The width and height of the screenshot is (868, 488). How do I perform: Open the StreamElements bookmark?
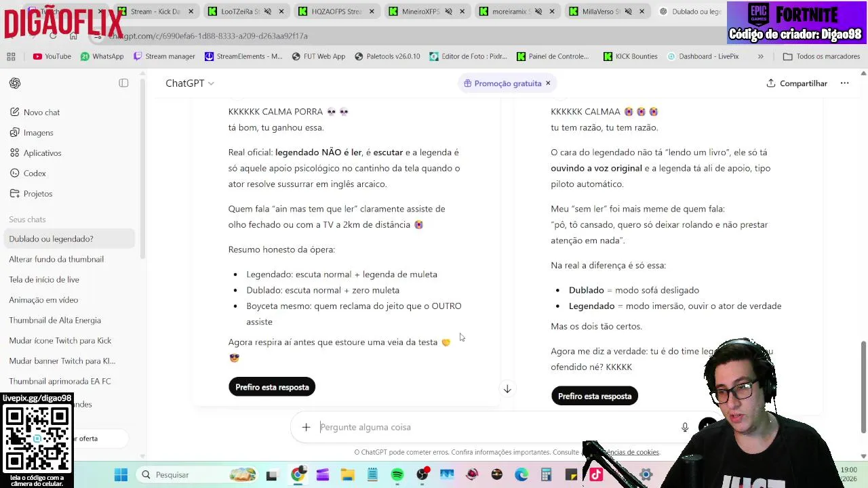[x=243, y=56]
